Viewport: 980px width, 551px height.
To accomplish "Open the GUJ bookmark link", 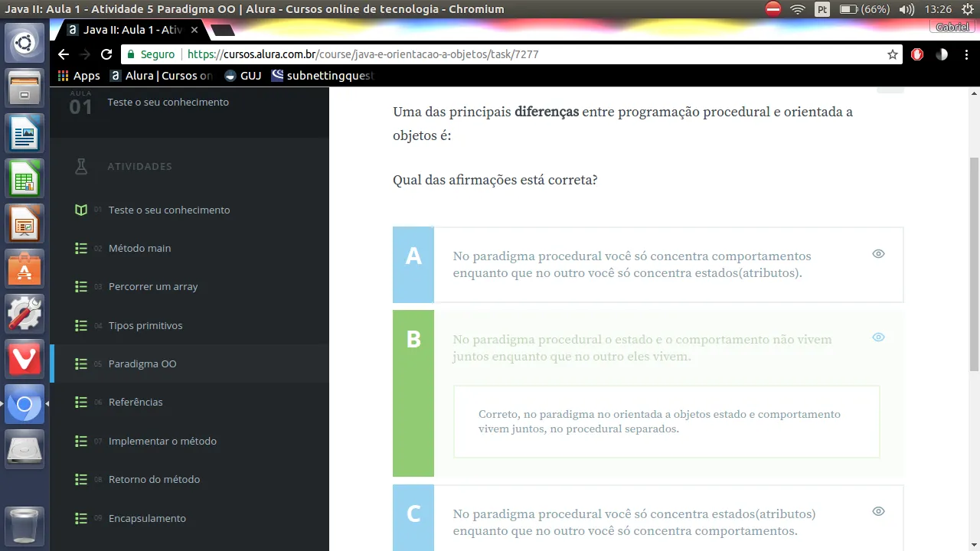I will (x=243, y=76).
